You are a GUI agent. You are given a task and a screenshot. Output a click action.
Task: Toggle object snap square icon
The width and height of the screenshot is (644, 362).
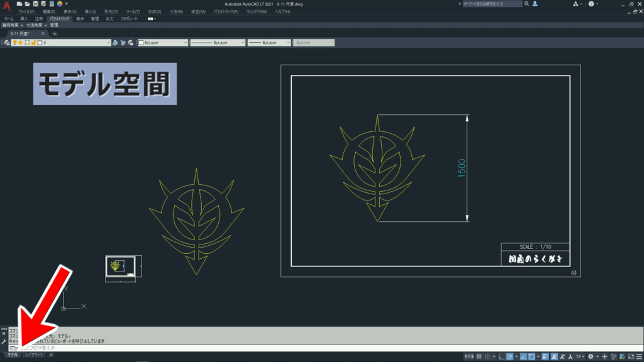click(532, 357)
